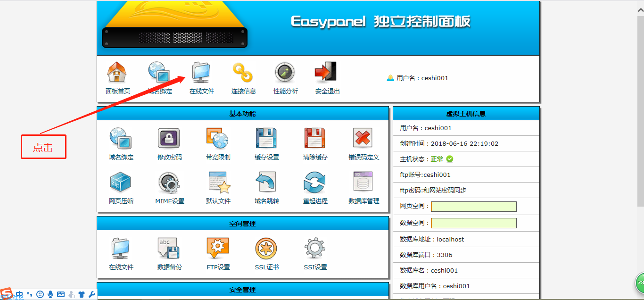This screenshot has height=300, width=644.
Task: Click the 数据库端口：3306 row
Action: pos(466,255)
